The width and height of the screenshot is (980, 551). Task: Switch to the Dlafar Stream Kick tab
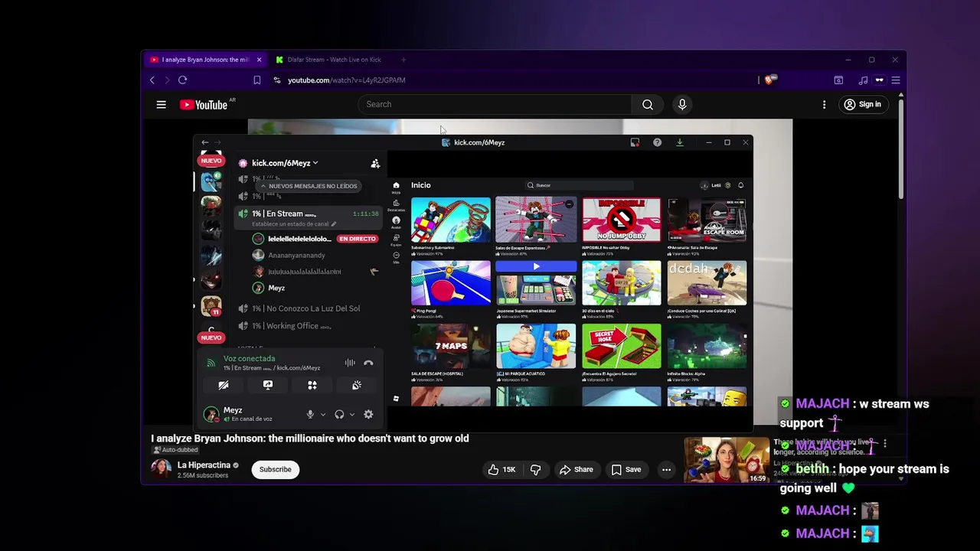(x=333, y=60)
